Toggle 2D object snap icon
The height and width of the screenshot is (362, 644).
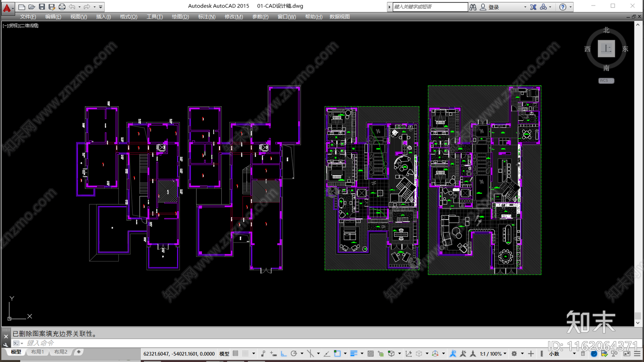337,354
